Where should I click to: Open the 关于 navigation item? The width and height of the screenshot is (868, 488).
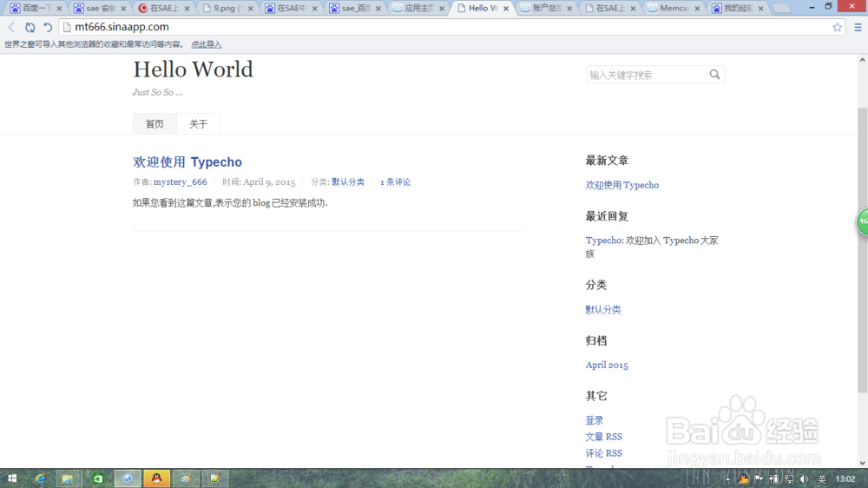point(198,124)
